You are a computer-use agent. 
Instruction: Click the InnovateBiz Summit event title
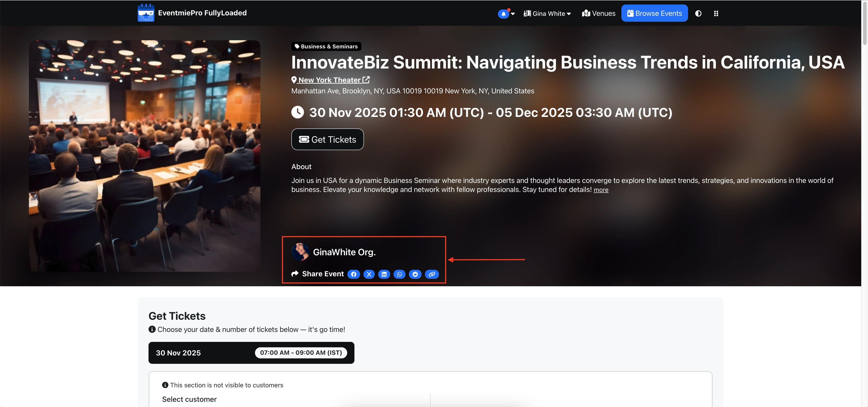coord(568,62)
